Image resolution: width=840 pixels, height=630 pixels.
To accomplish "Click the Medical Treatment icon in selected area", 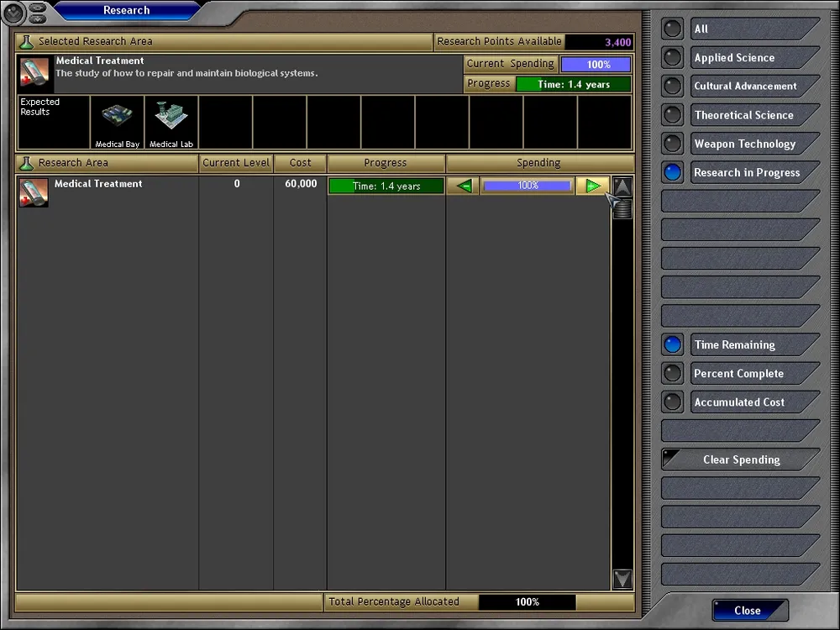I will [34, 72].
